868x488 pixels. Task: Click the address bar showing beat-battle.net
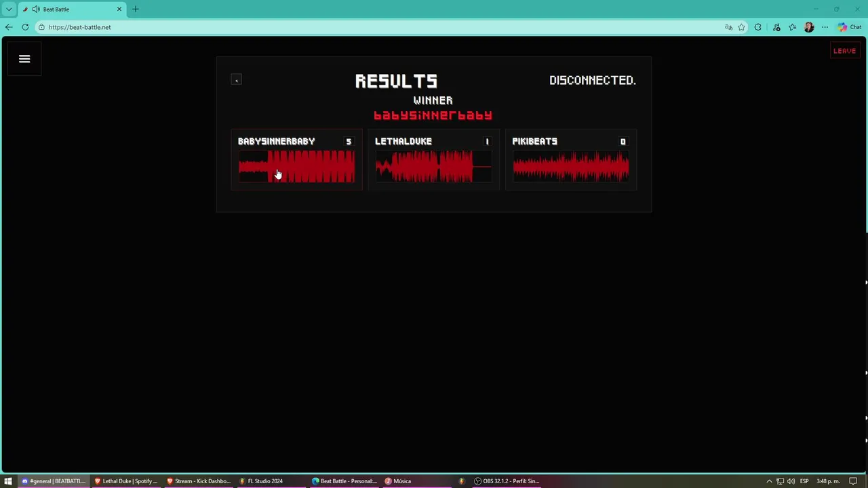click(380, 27)
